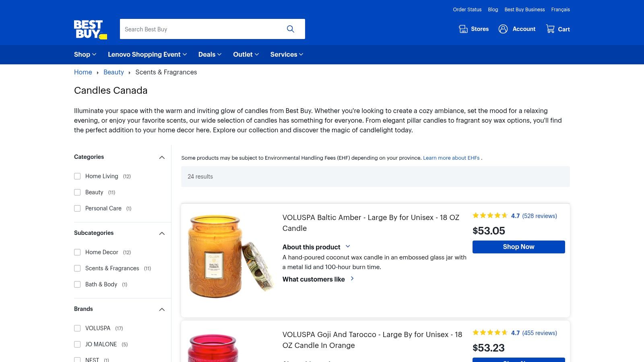Check the Scents & Fragrances subcategory checkbox
The image size is (644, 362).
tap(77, 268)
